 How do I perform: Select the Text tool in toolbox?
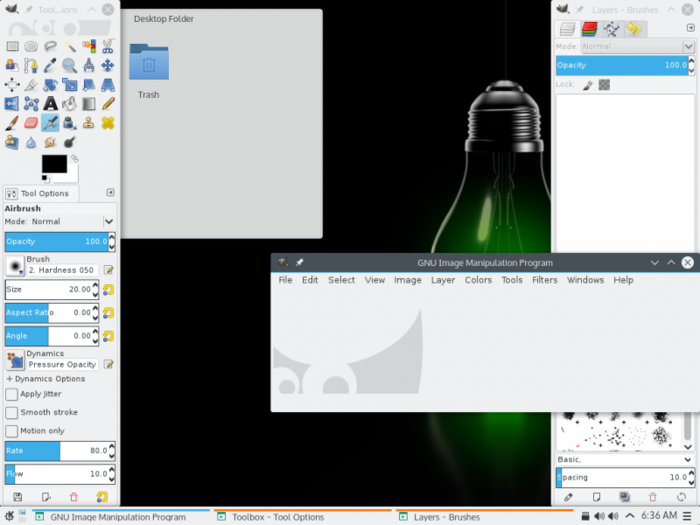(50, 103)
